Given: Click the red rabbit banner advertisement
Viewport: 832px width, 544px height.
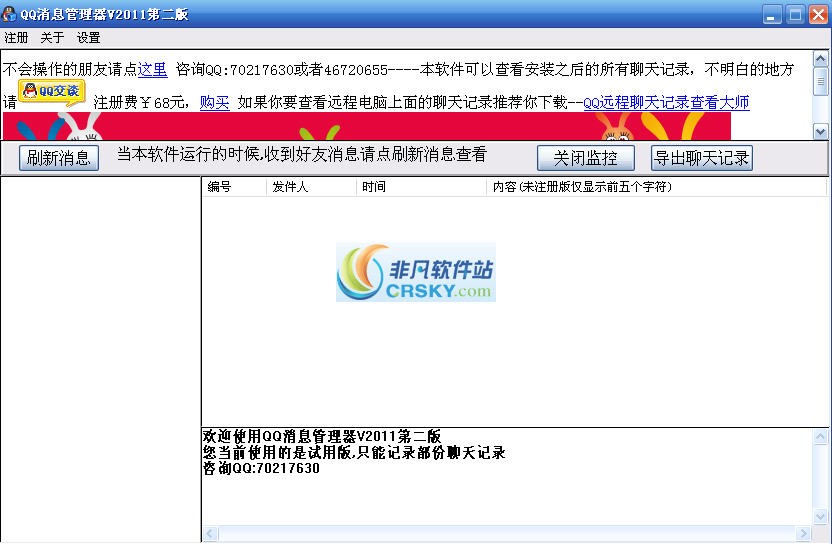Looking at the screenshot, I should 367,126.
